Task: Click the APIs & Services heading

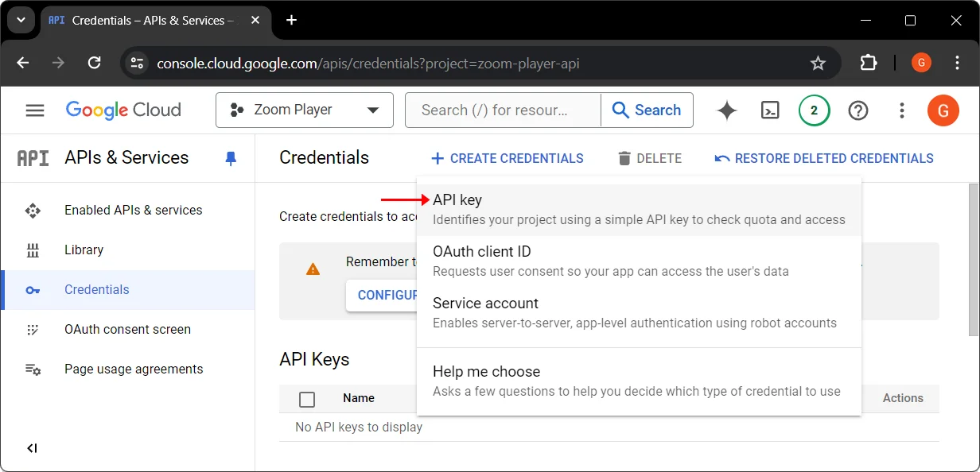Action: [x=126, y=158]
